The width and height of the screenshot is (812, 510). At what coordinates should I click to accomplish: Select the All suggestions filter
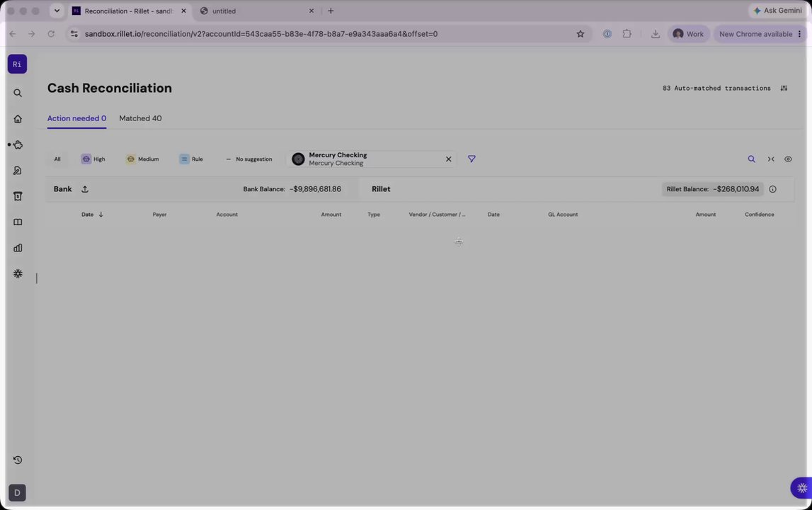point(57,159)
